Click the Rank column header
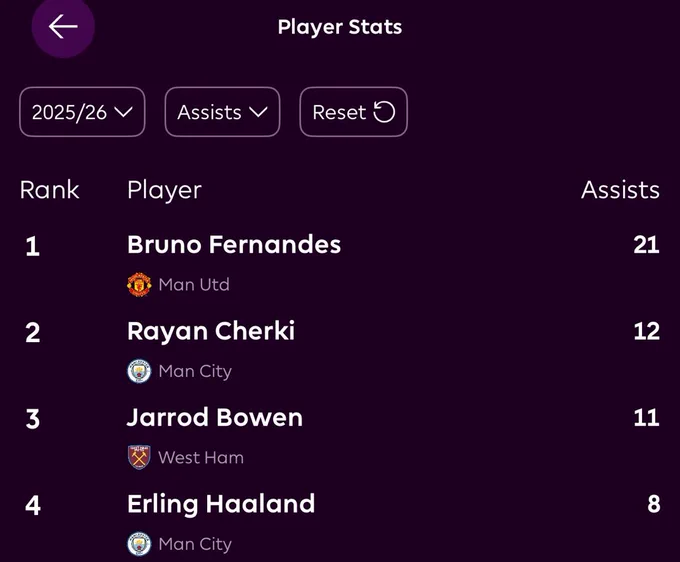Screen dimensions: 680x562 point(49,190)
